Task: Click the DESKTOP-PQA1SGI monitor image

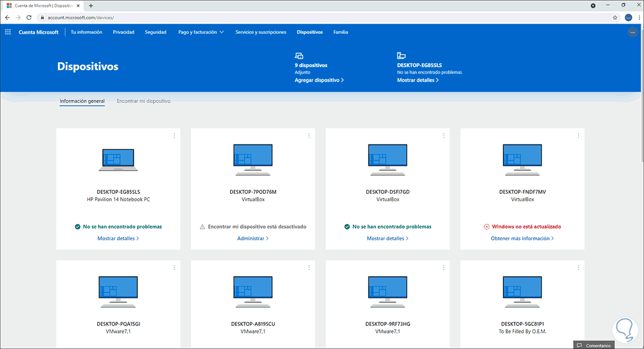Action: [118, 292]
